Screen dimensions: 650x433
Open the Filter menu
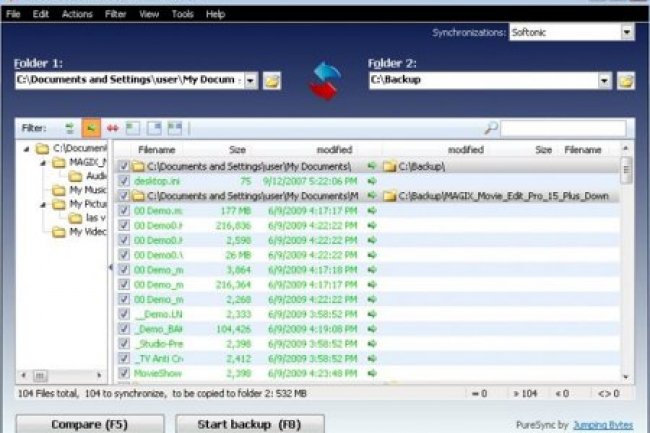point(115,14)
